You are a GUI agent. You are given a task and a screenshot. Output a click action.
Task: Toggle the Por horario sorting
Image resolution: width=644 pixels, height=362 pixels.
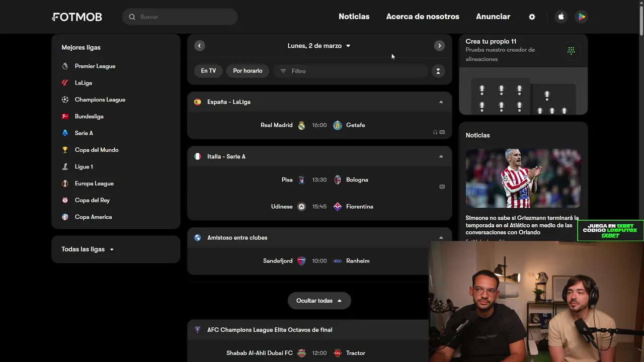pos(248,71)
